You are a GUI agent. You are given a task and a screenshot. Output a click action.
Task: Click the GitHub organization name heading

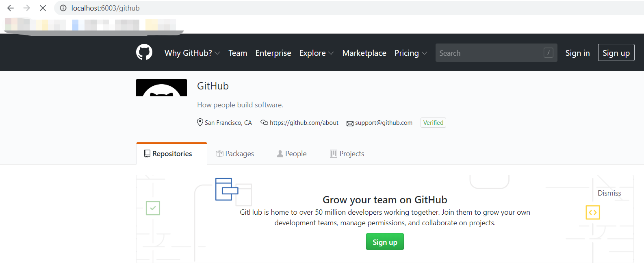point(213,86)
